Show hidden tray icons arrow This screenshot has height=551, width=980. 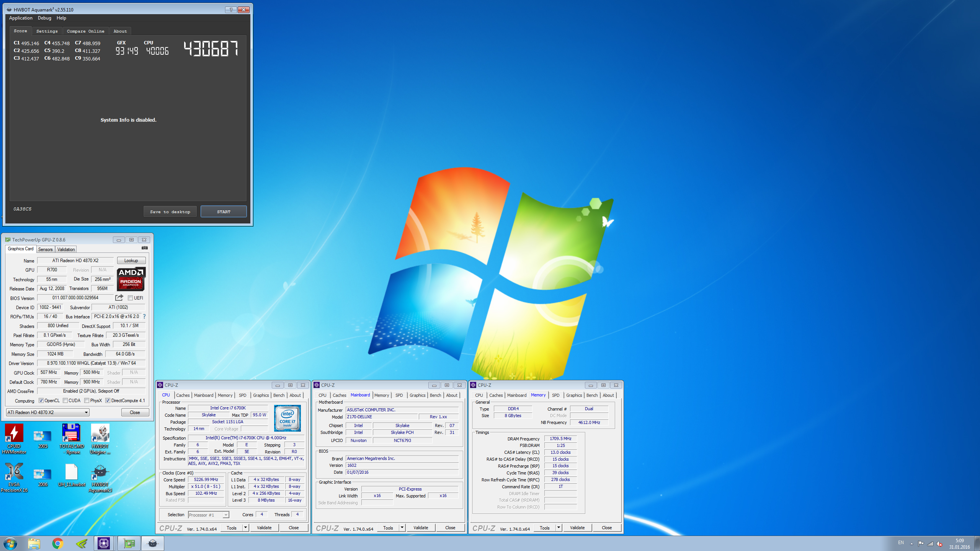[x=911, y=544]
